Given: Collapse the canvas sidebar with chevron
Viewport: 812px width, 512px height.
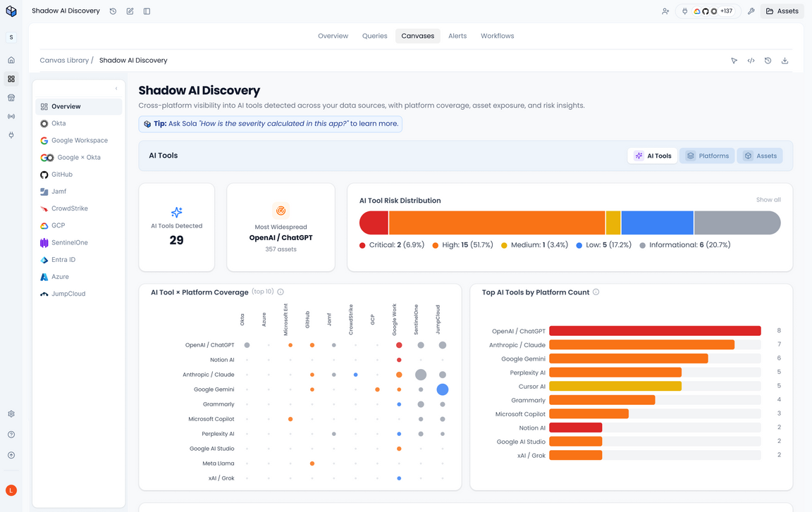Looking at the screenshot, I should coord(116,89).
